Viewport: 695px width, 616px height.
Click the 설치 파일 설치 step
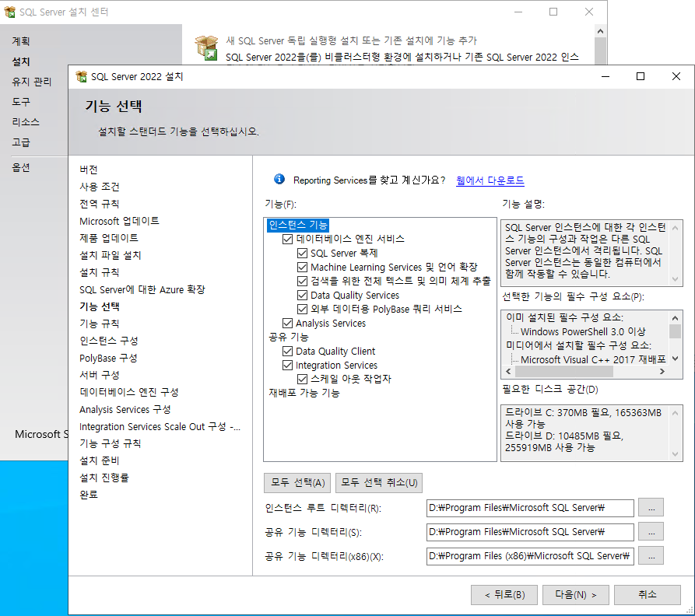[110, 255]
